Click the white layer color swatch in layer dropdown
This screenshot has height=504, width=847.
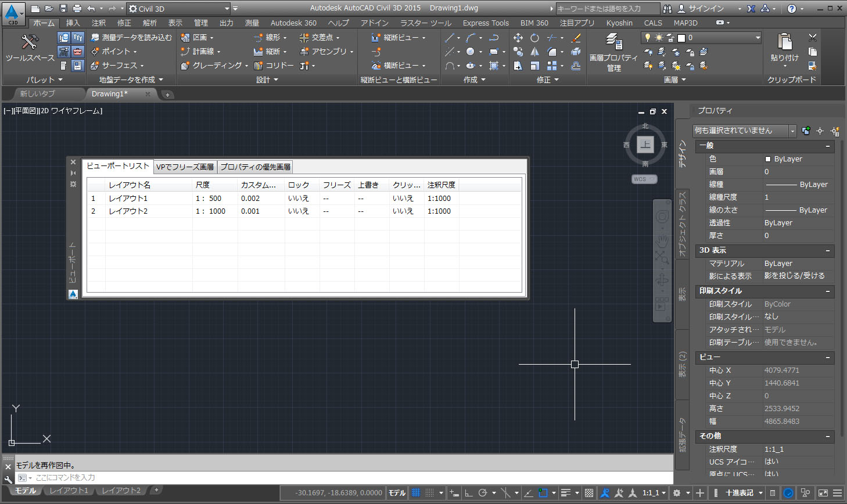coord(681,38)
